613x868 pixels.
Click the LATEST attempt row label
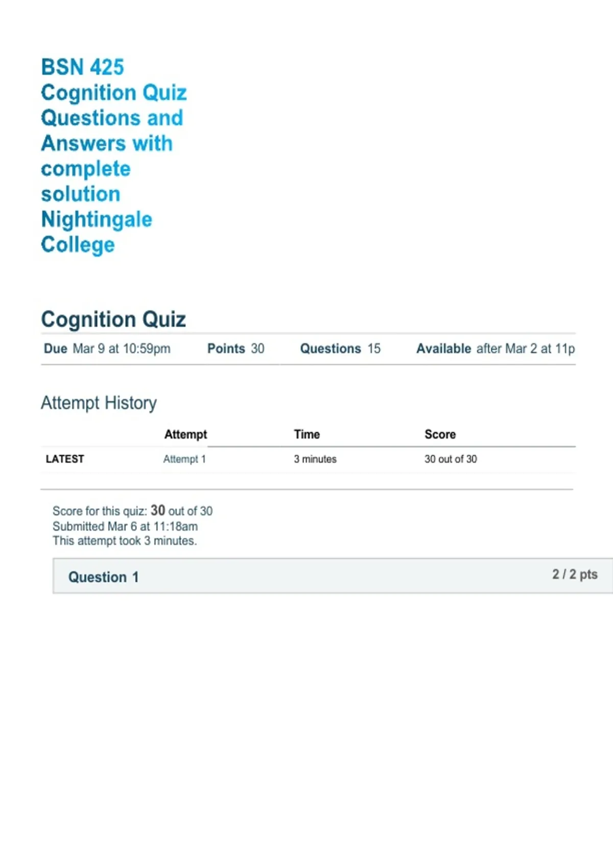click(x=65, y=459)
